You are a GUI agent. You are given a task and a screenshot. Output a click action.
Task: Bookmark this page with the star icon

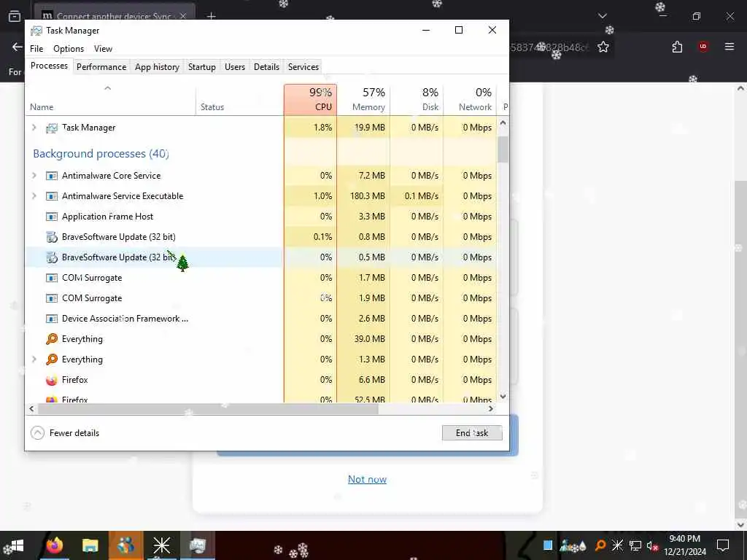point(603,47)
